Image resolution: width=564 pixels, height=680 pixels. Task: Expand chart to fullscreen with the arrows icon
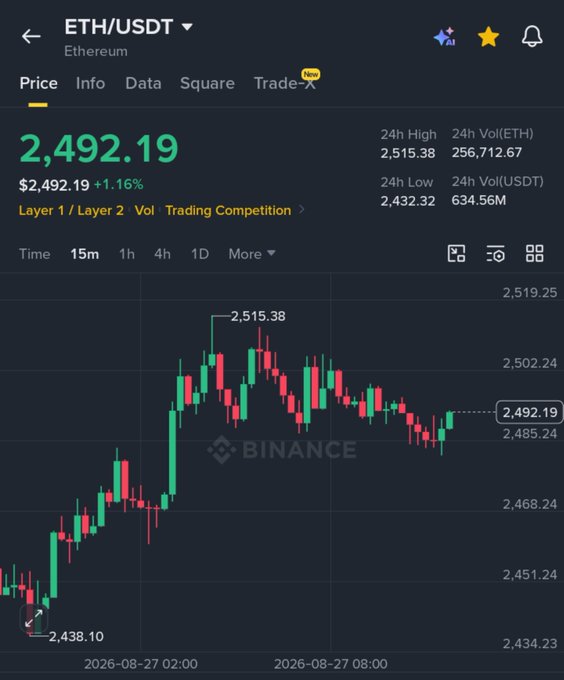pos(34,618)
